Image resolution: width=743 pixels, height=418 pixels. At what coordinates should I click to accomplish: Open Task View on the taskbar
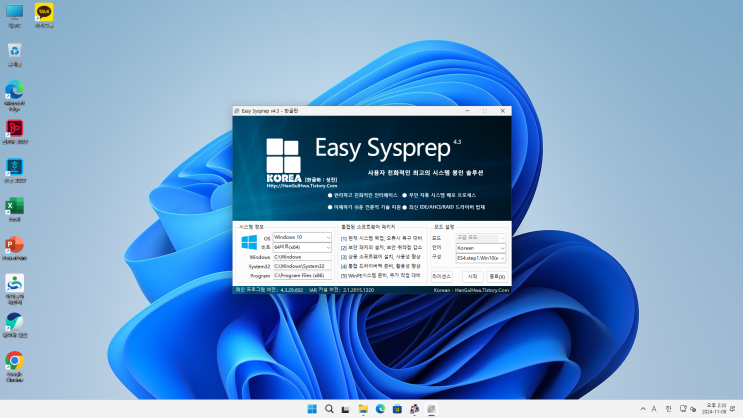(345, 409)
